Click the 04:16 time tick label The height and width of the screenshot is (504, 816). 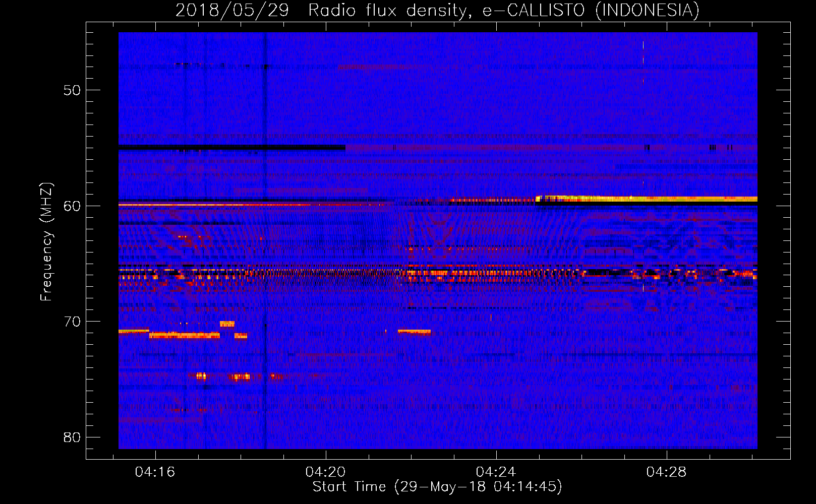[155, 472]
